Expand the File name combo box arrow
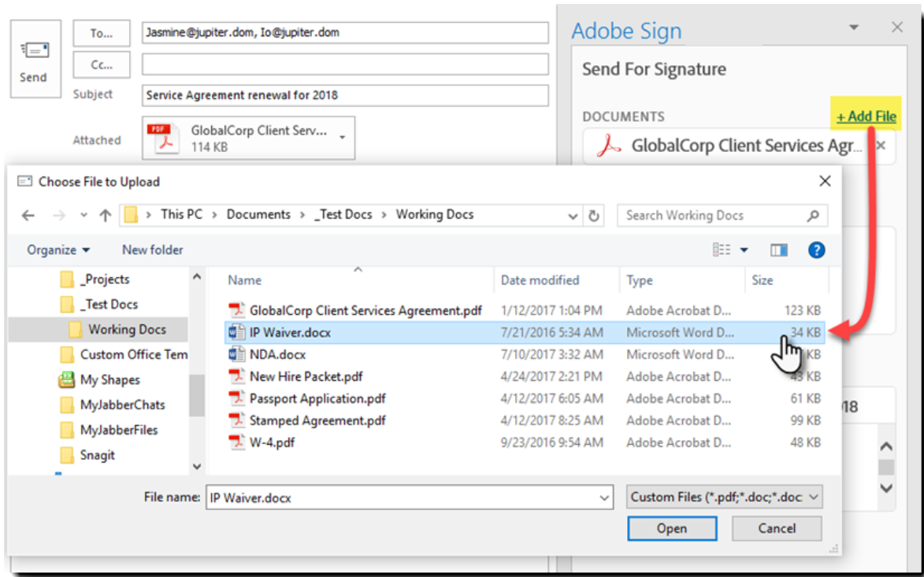This screenshot has height=577, width=924. [x=604, y=497]
